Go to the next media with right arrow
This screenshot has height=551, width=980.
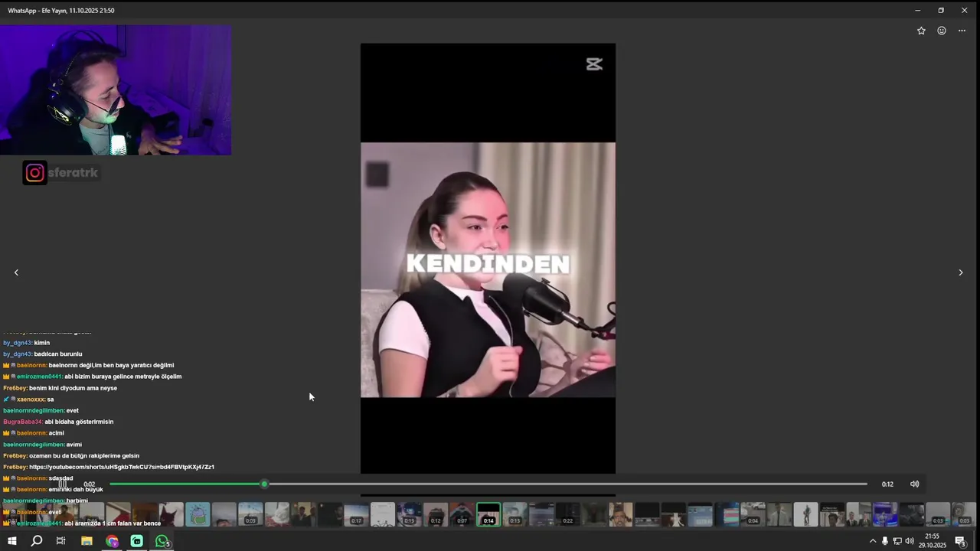tap(961, 272)
